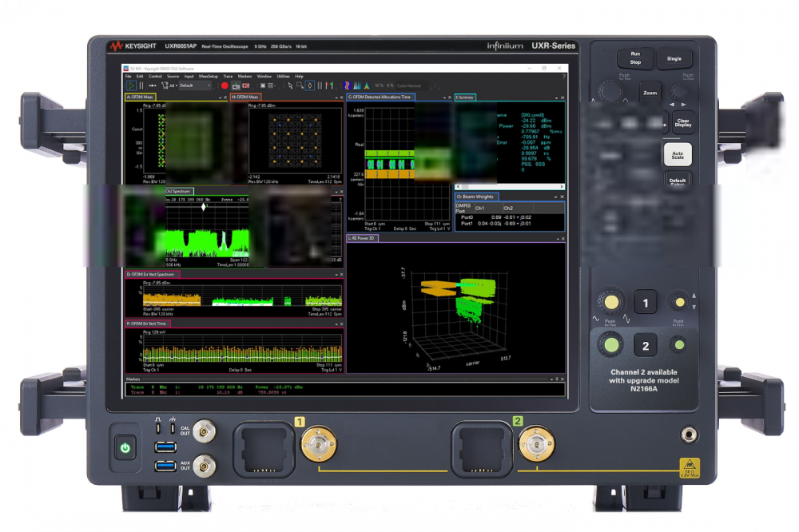
Task: Close the O: Beam Weights panel
Action: point(562,197)
